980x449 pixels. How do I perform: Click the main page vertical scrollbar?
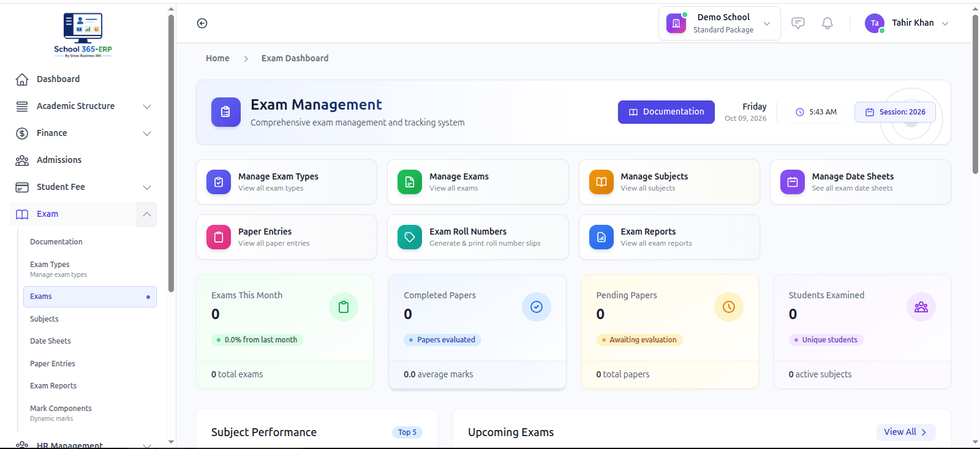[x=975, y=94]
